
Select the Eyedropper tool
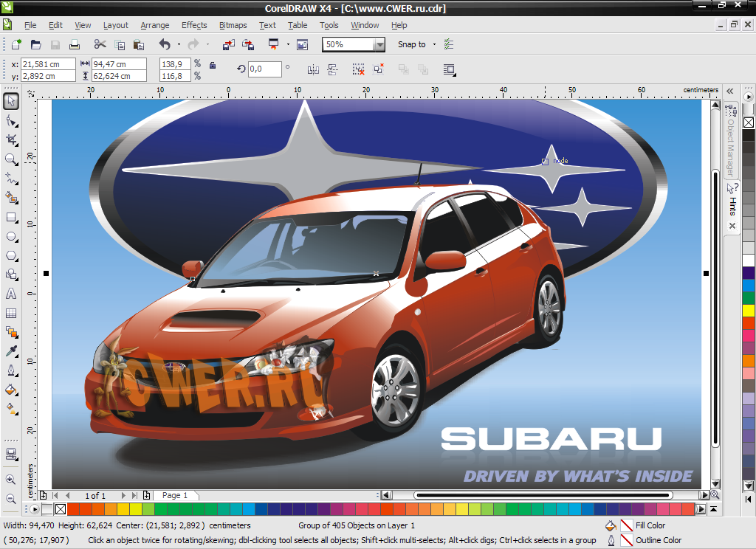point(11,351)
